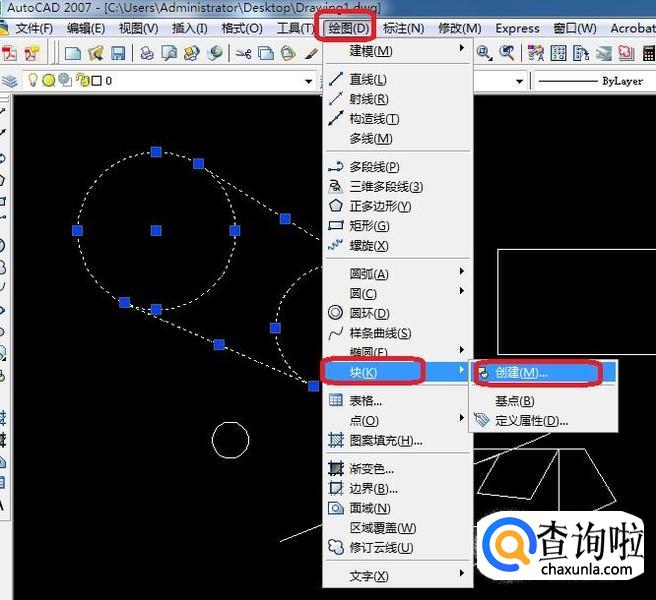The width and height of the screenshot is (656, 600).
Task: Click the Plot Preview icon
Action: click(169, 53)
